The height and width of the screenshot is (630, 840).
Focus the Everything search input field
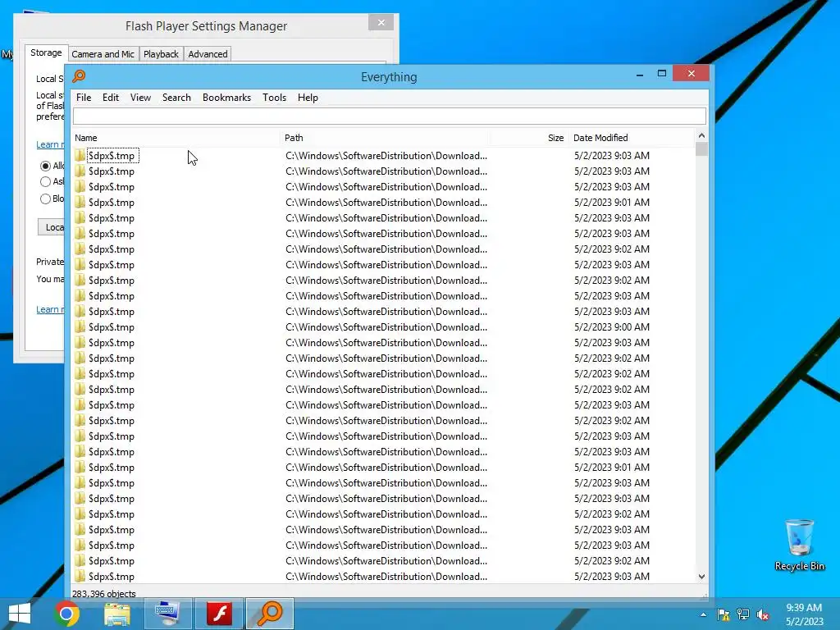pyautogui.click(x=390, y=116)
